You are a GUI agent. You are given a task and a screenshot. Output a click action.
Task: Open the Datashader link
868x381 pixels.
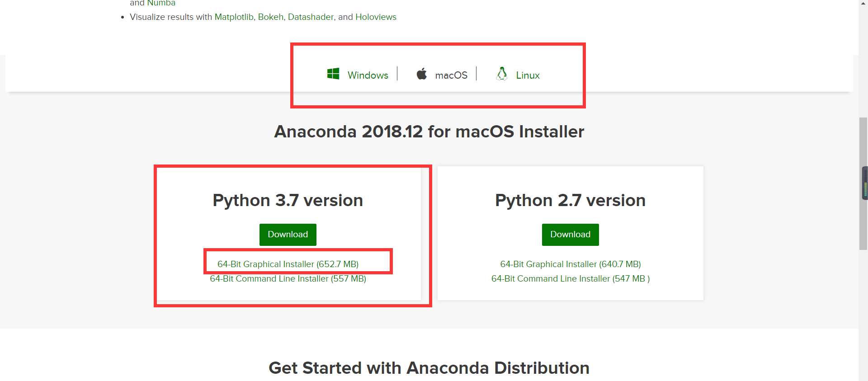(x=311, y=17)
